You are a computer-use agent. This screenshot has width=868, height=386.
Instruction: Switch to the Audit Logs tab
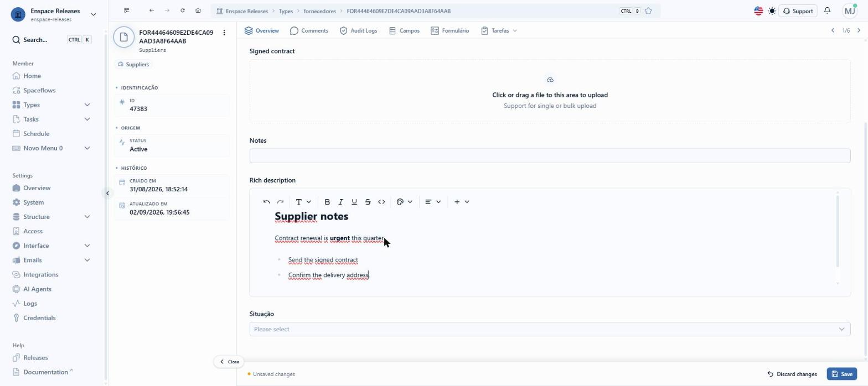click(358, 30)
